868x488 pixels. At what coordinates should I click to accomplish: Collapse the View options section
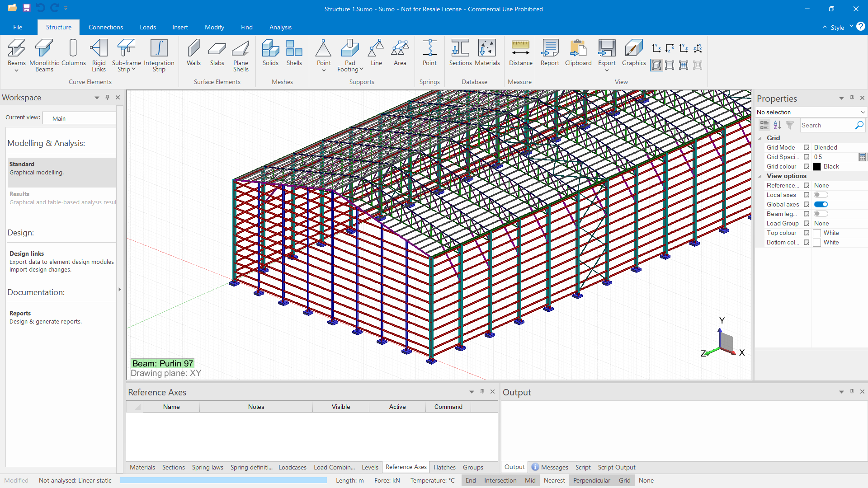pos(760,176)
